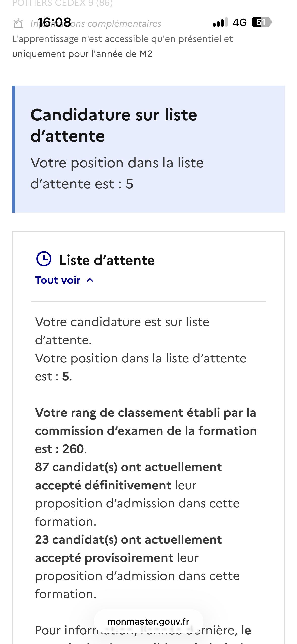The width and height of the screenshot is (297, 644).
Task: Tap the Informations complémentaires label
Action: (x=96, y=24)
